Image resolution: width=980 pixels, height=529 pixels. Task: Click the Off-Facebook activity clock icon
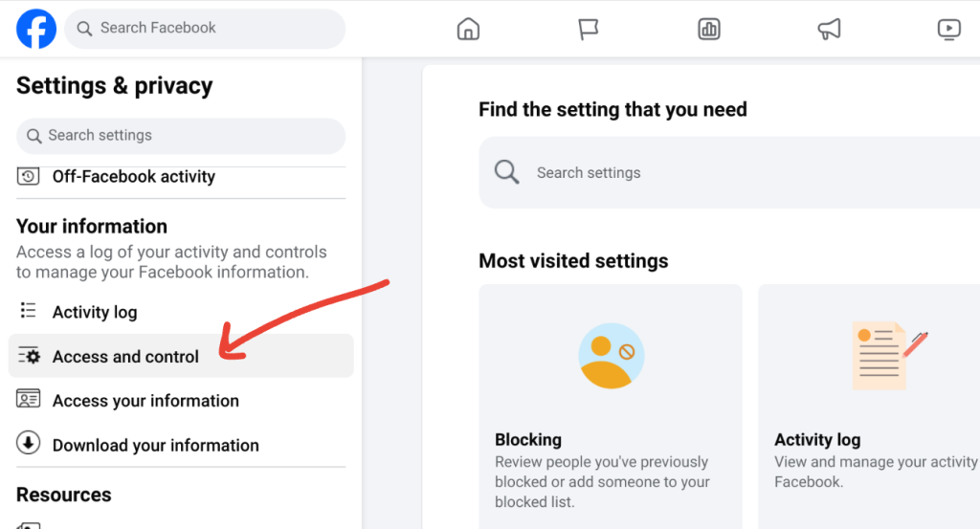(29, 176)
